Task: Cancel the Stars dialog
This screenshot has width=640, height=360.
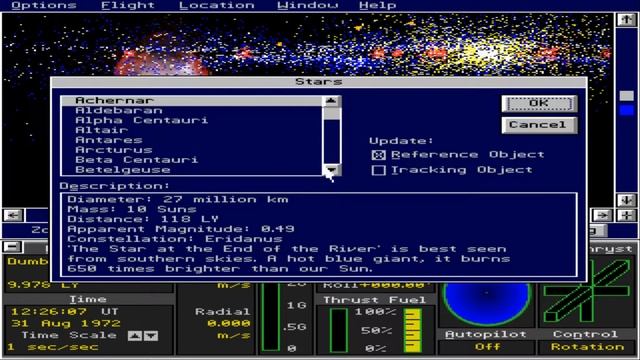Action: (539, 125)
